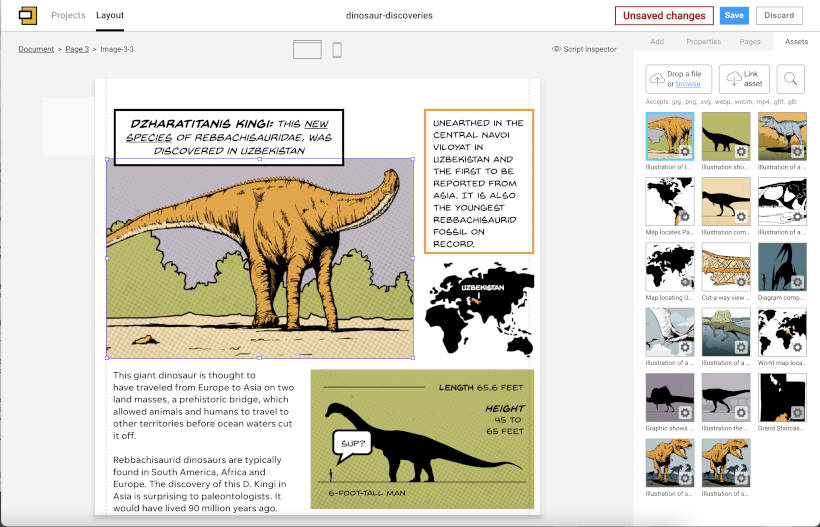Open gear settings for 'Illustration com...' asset

[741, 216]
